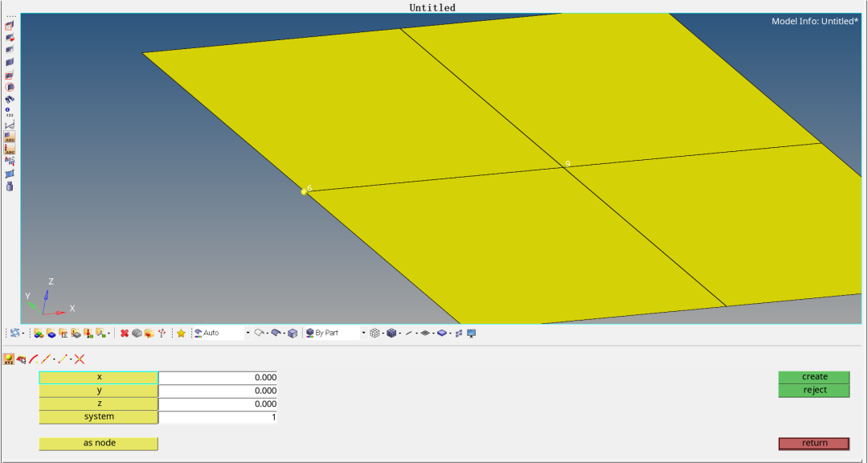Click the y value field showing 0.000
The image size is (868, 463).
[x=218, y=391]
